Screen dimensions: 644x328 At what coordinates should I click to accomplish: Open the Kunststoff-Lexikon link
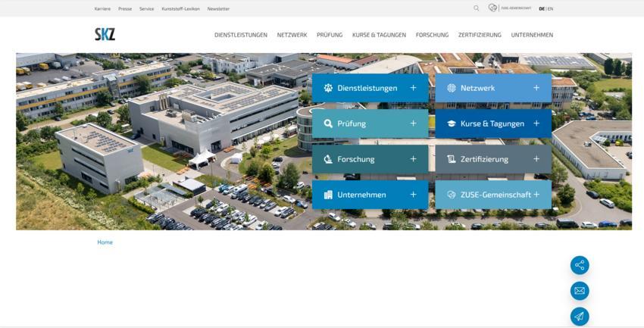click(x=181, y=8)
